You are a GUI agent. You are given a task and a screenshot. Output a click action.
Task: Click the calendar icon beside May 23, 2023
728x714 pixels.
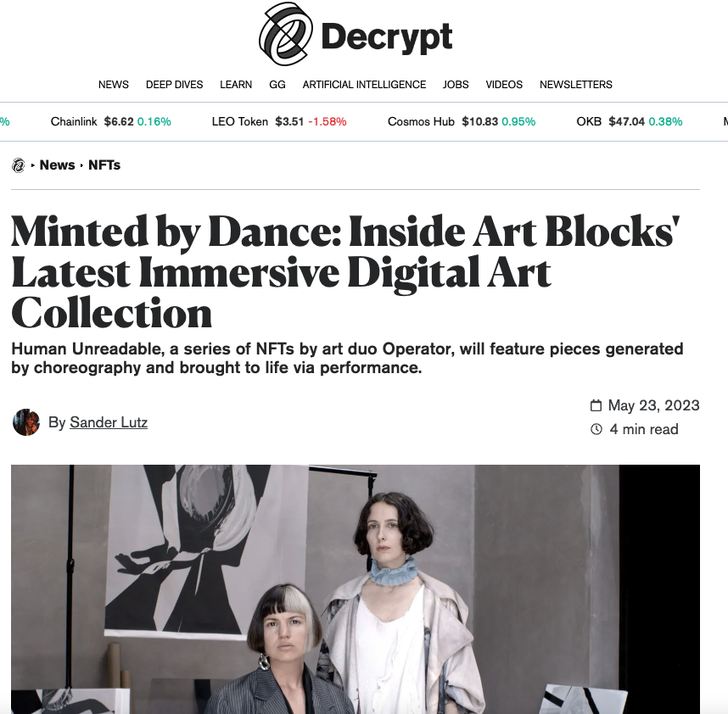click(596, 405)
